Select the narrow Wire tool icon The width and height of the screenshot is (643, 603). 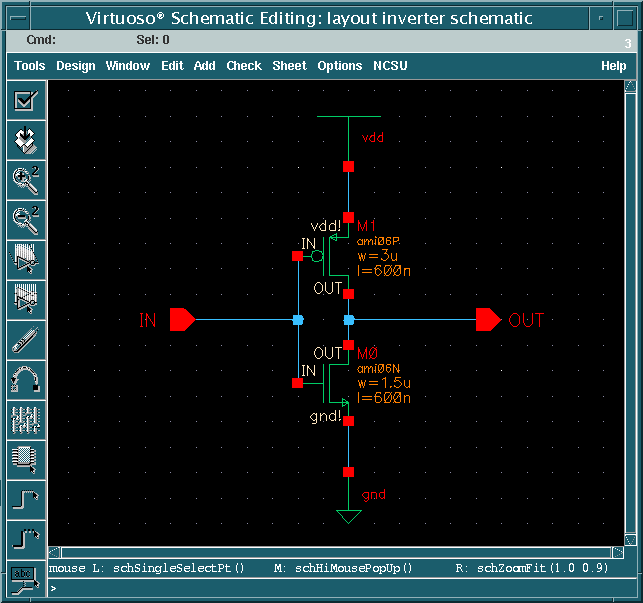pyautogui.click(x=26, y=500)
